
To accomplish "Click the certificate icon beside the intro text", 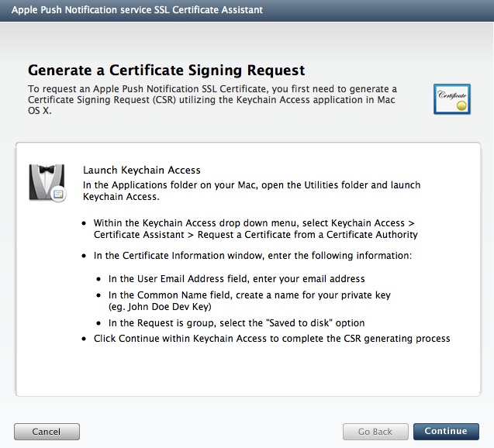I will 451,100.
